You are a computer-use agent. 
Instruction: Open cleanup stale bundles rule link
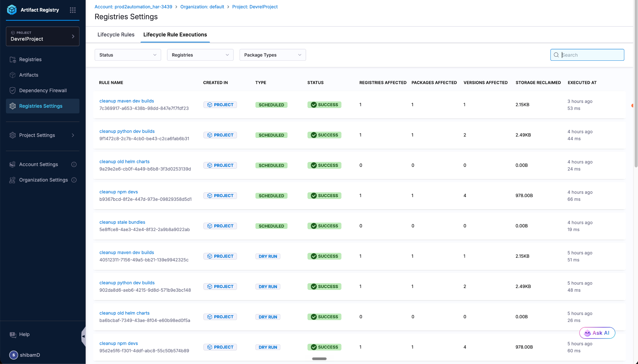(122, 222)
